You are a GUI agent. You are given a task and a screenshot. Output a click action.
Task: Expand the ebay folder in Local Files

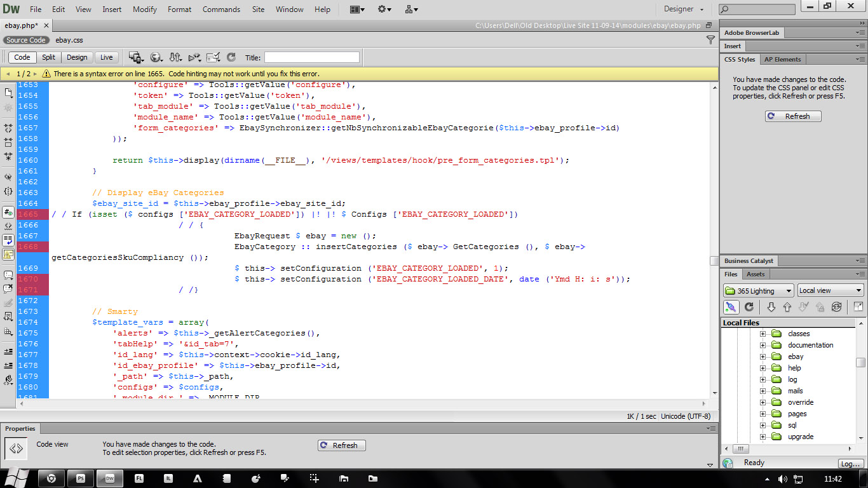point(763,356)
